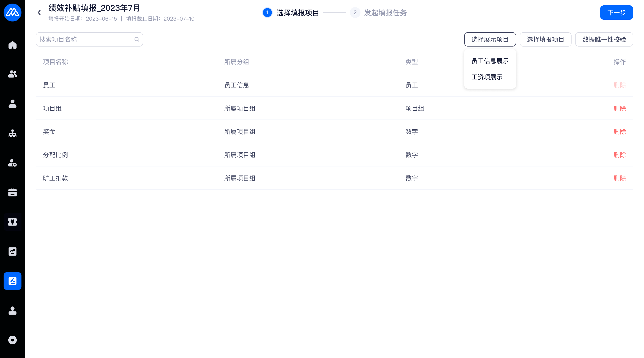Click the 下一步 button

pos(616,13)
